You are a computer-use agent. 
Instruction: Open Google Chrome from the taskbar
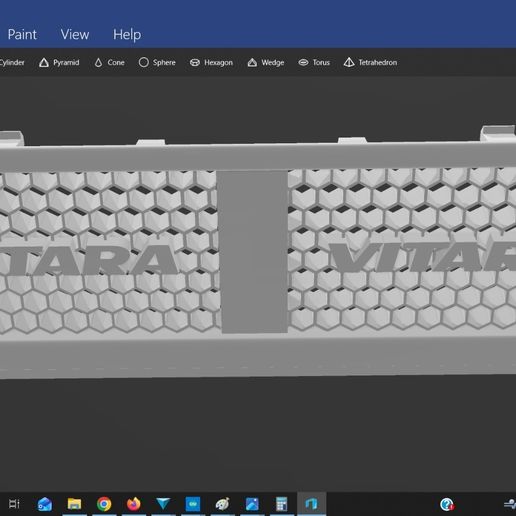coord(104,504)
